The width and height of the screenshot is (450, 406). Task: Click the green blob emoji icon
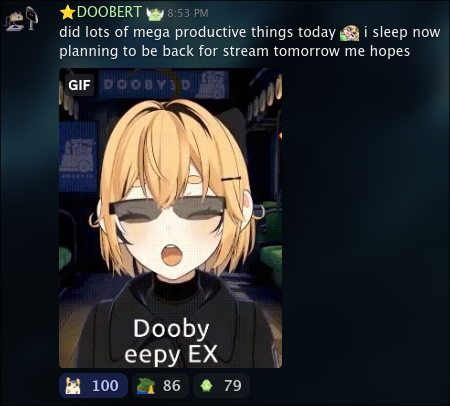[206, 386]
